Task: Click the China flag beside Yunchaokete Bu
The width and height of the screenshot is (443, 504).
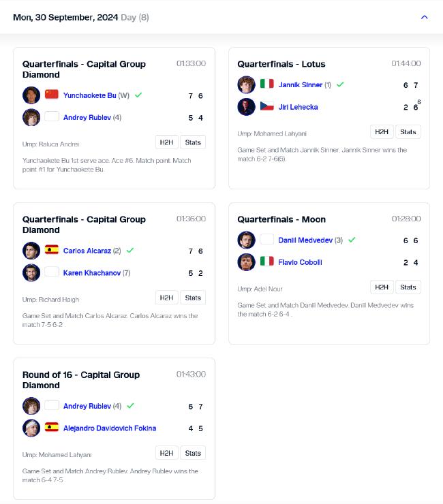Action: point(52,95)
